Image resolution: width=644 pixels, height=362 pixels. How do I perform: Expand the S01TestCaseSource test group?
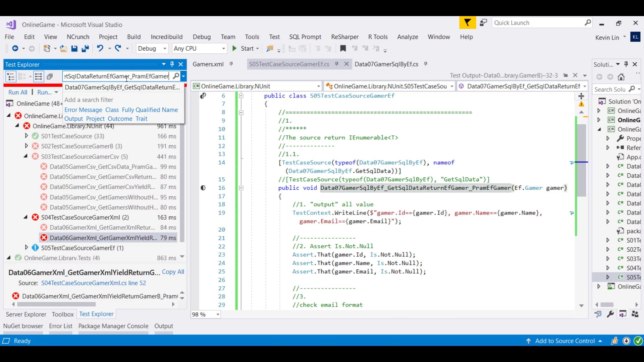(26, 136)
